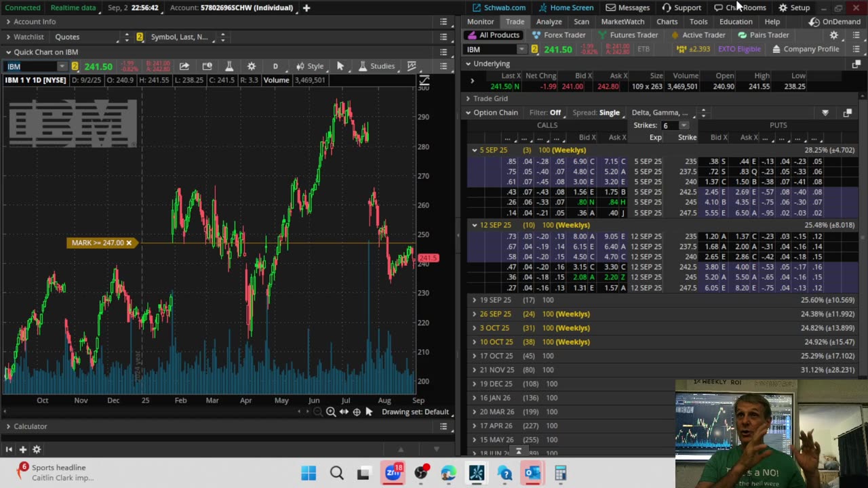
Task: Switch to Tools tab
Action: (x=698, y=22)
